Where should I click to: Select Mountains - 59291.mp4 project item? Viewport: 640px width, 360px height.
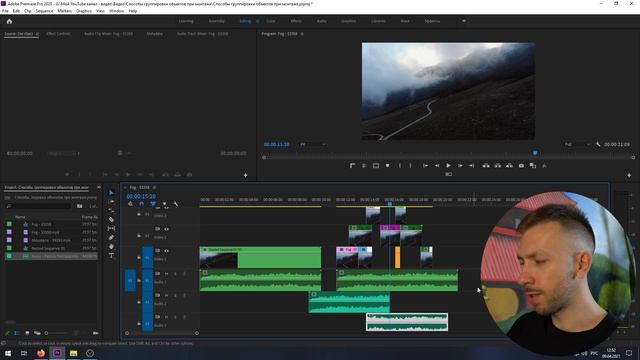click(51, 240)
